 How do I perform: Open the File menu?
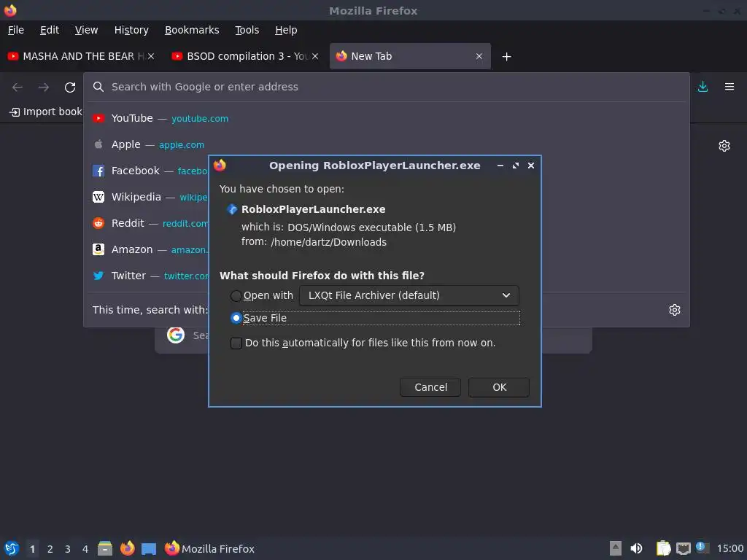pos(16,30)
